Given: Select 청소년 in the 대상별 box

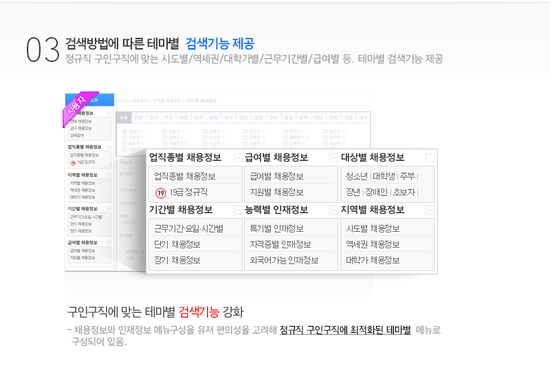Looking at the screenshot, I should tap(356, 177).
